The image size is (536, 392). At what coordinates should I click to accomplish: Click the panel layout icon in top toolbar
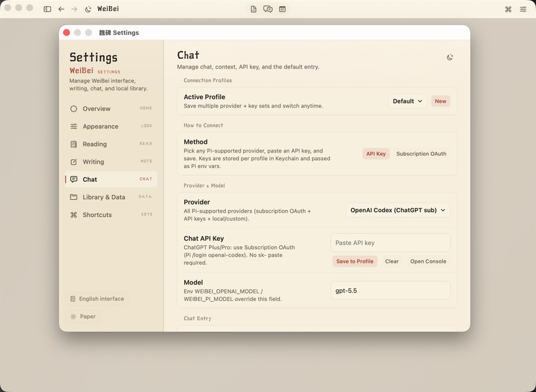(282, 9)
